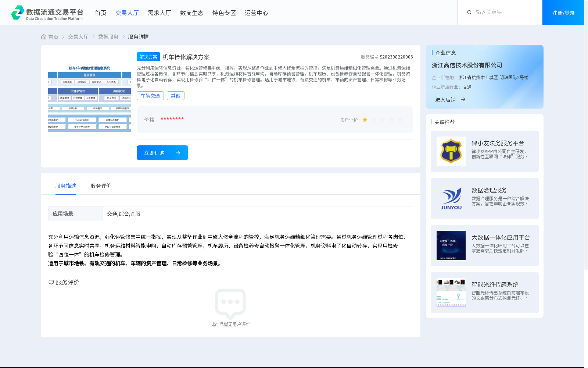Open the 智能光纤传感系统 recommendation title
This screenshot has height=368, width=588.
pos(495,284)
